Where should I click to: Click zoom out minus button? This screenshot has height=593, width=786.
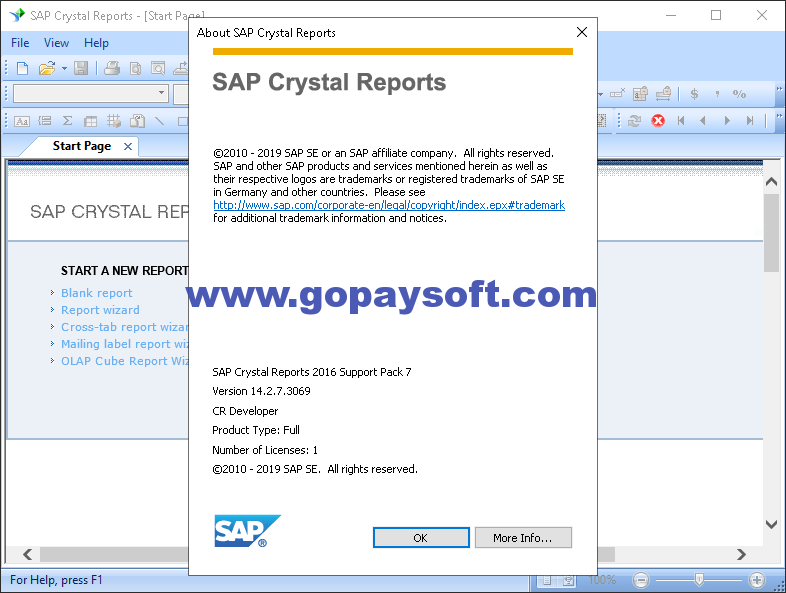pyautogui.click(x=641, y=580)
